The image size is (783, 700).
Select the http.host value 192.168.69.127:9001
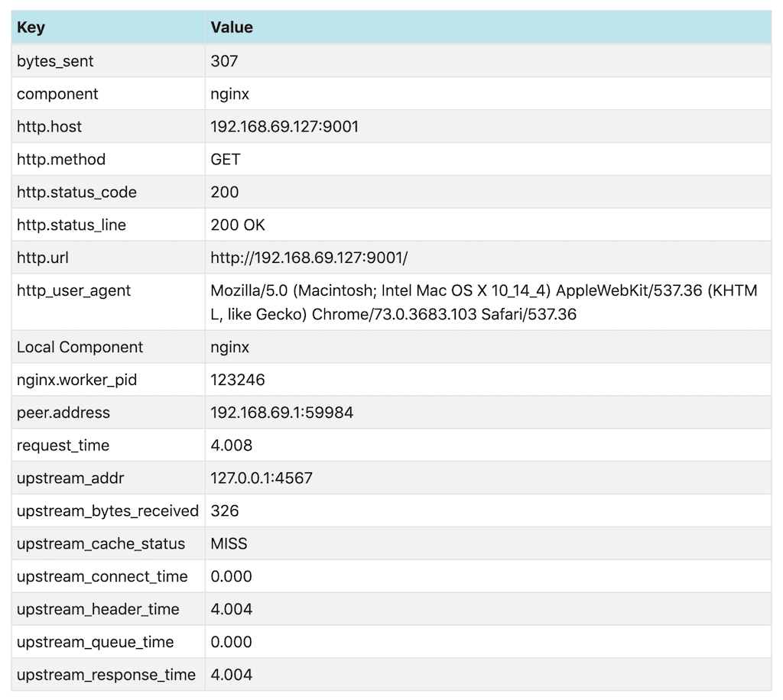(284, 127)
